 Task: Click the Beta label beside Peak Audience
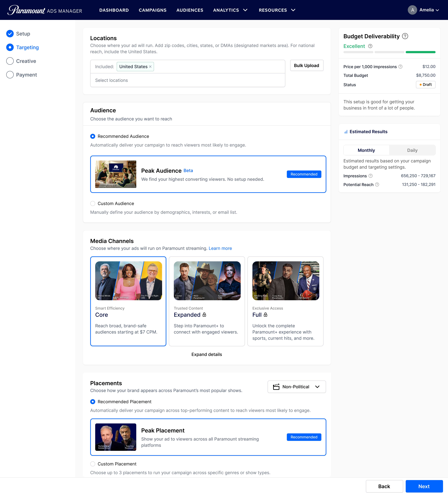tap(188, 171)
